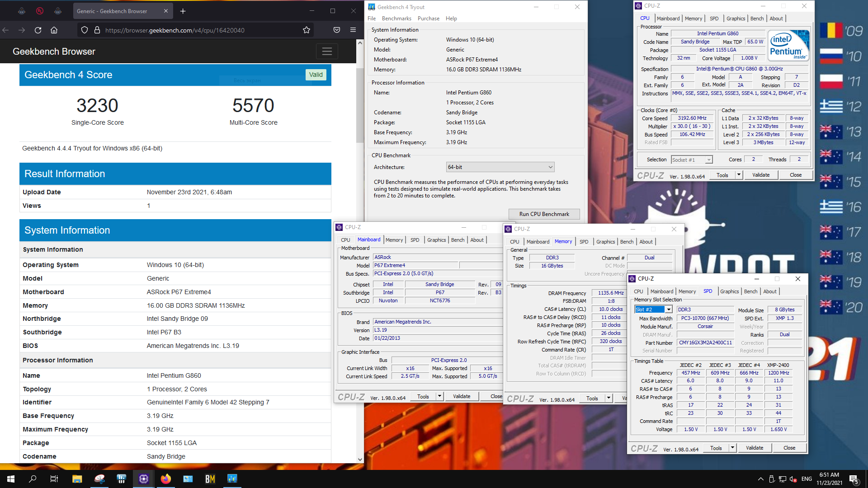Open the BM benchmark app on taskbar
This screenshot has width=868, height=488.
pyautogui.click(x=210, y=479)
